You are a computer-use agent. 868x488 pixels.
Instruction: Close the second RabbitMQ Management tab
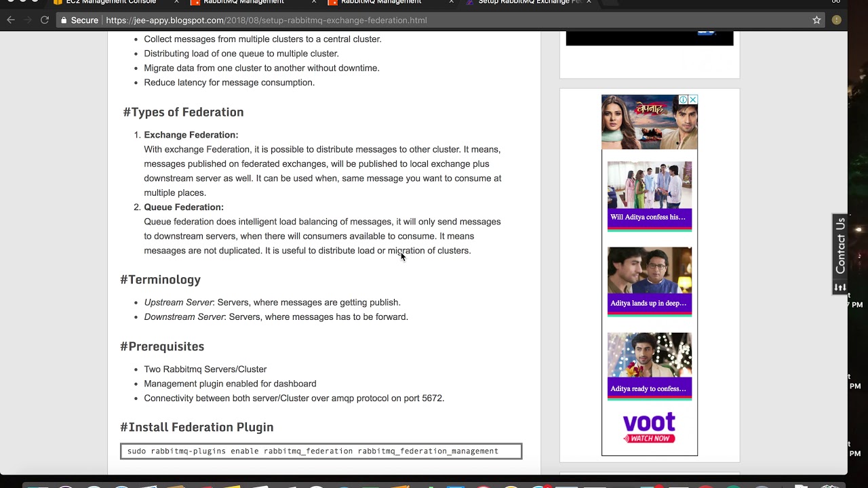click(x=452, y=2)
